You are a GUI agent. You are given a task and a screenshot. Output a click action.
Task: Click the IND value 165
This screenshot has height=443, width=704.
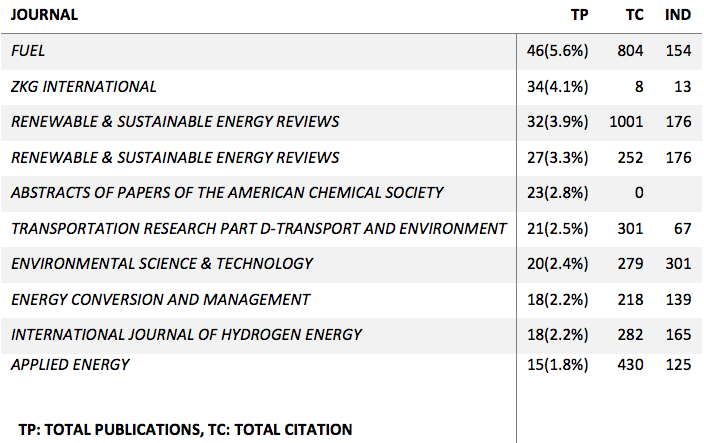coord(678,334)
